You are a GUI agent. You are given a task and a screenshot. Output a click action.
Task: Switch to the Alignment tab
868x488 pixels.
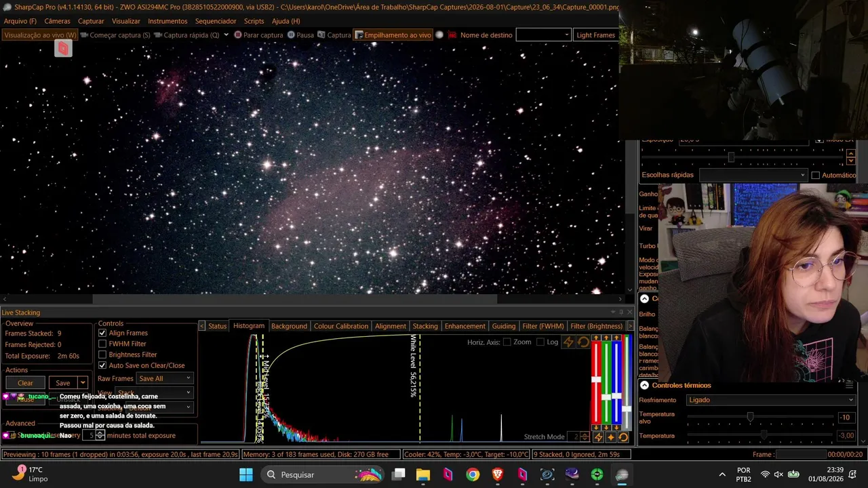point(391,326)
